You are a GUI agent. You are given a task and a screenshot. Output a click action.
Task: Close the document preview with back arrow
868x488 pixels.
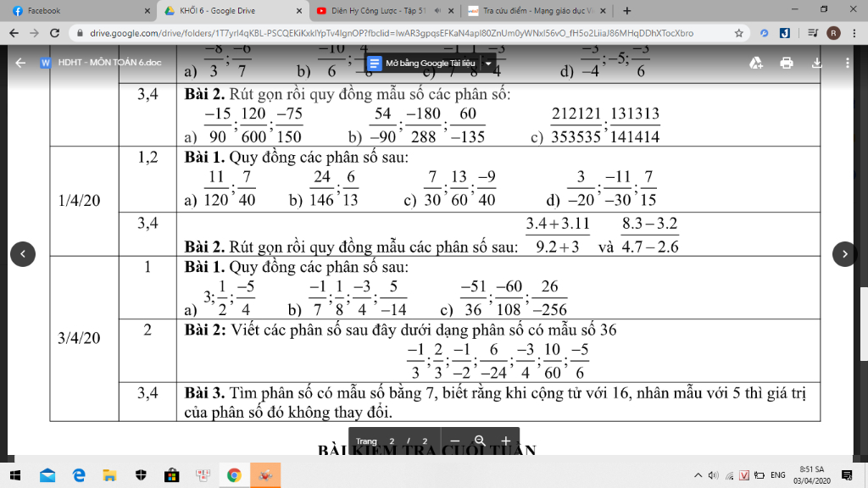[20, 63]
